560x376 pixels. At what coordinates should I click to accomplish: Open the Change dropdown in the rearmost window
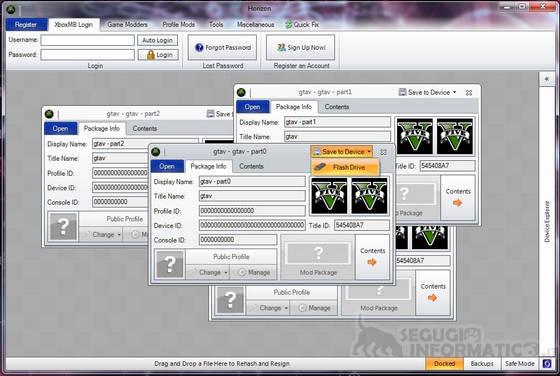tap(269, 308)
